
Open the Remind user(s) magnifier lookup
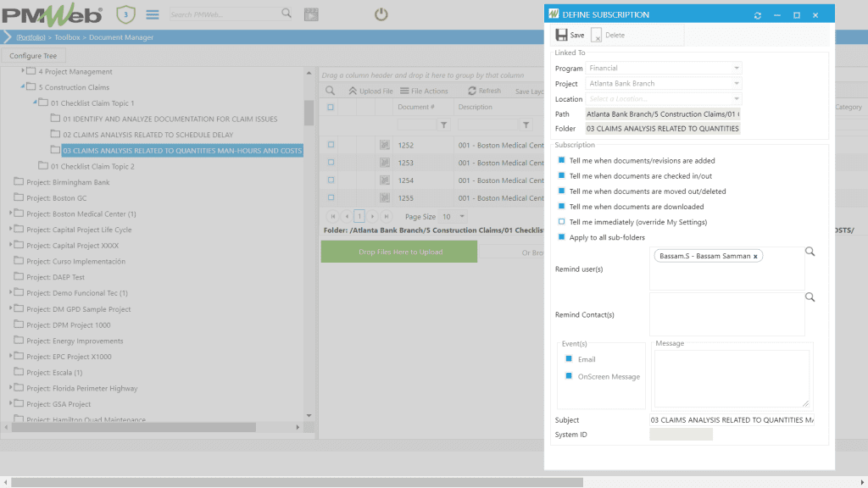click(x=810, y=252)
